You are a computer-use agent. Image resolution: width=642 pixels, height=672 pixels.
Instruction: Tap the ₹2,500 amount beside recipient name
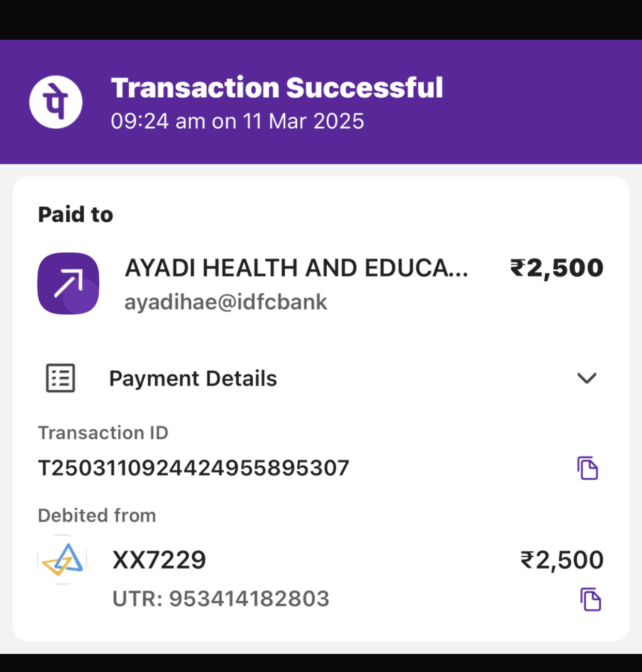pyautogui.click(x=557, y=268)
